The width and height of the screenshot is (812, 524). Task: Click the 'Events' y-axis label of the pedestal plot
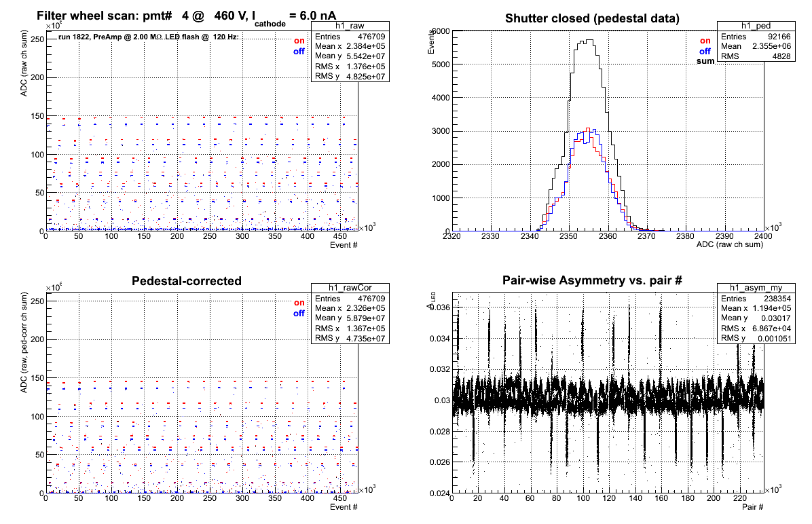pyautogui.click(x=430, y=42)
